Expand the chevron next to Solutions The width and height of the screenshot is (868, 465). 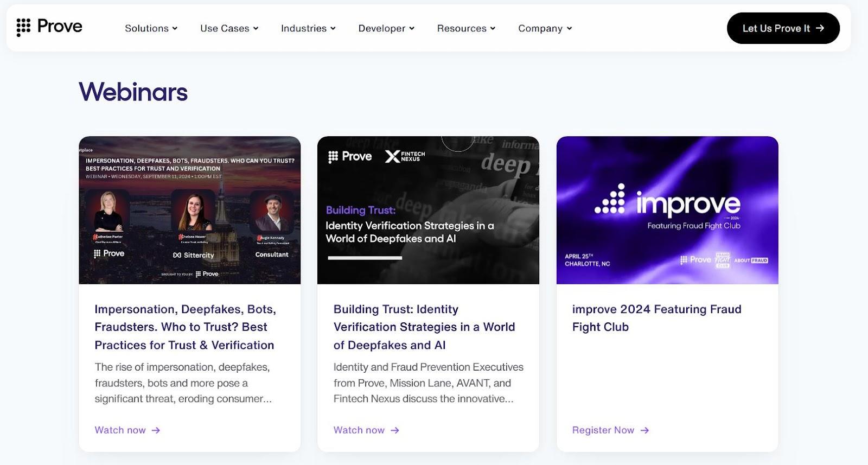(x=175, y=29)
